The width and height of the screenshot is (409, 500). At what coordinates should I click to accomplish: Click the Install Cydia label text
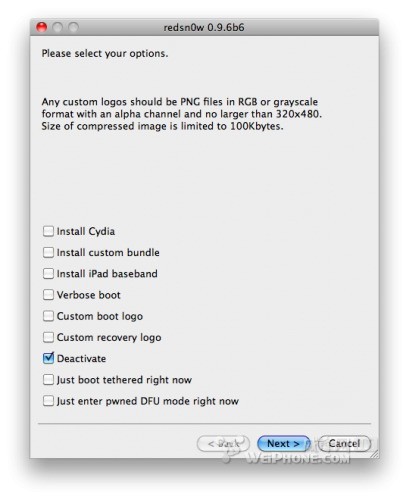86,231
